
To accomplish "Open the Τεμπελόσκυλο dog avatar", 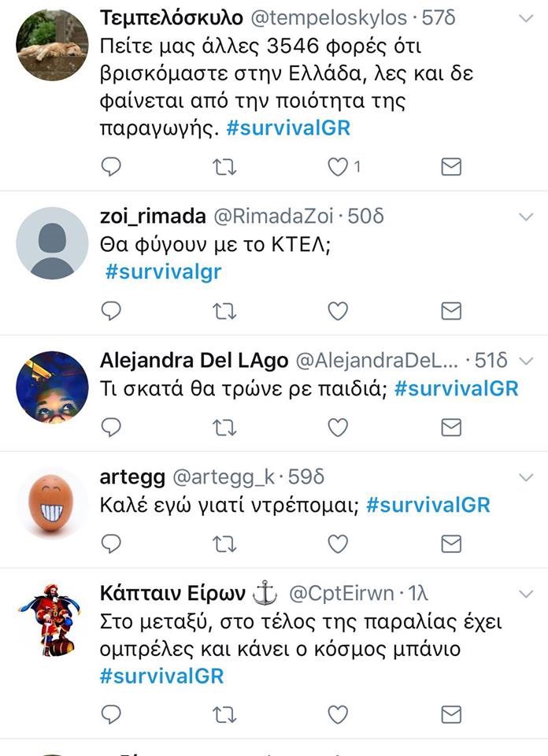I will click(x=52, y=44).
